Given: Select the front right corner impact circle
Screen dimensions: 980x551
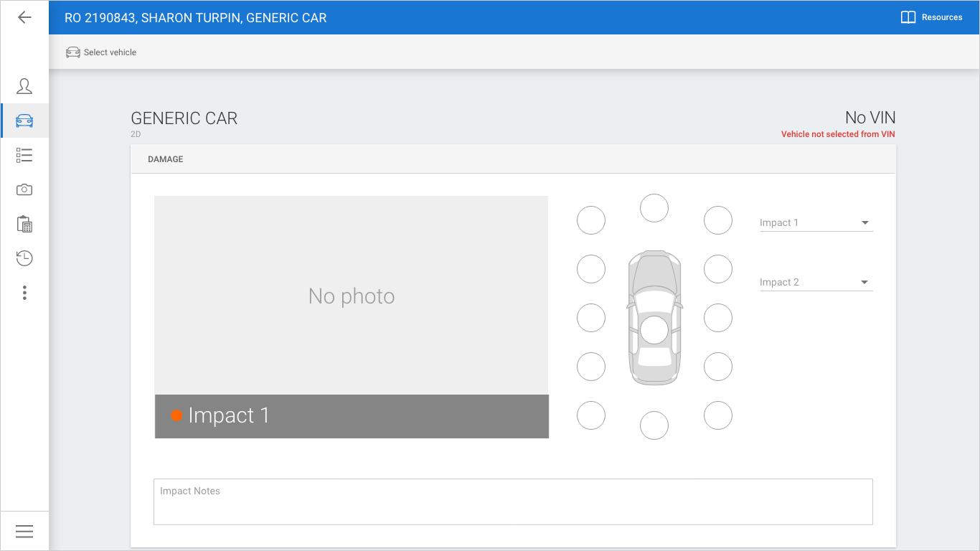Looking at the screenshot, I should [x=718, y=220].
